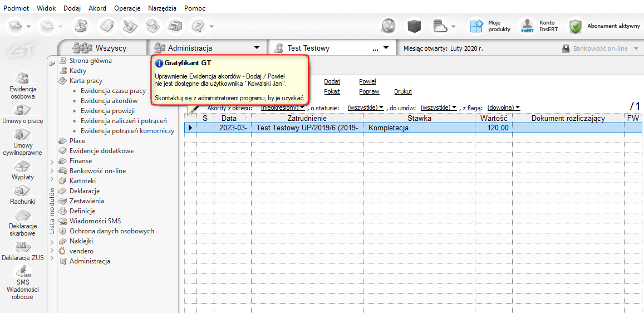
Task: Click the Abonament aktywny shield icon
Action: tap(576, 26)
